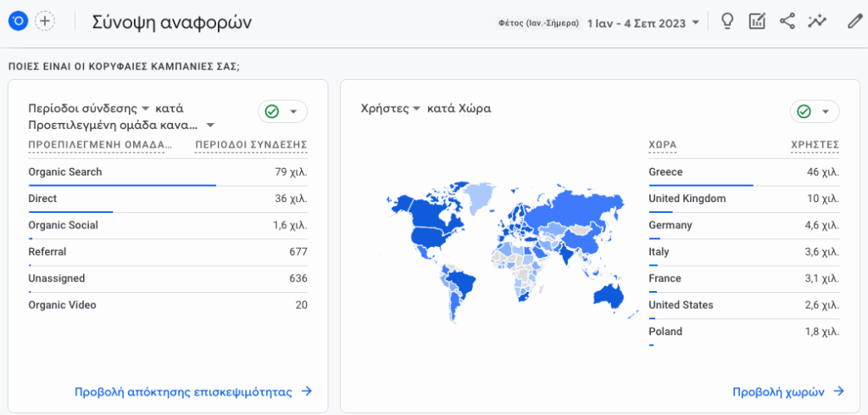Viewport: 868px width, 415px height.
Task: Click the pencil edit icon
Action: point(854,22)
